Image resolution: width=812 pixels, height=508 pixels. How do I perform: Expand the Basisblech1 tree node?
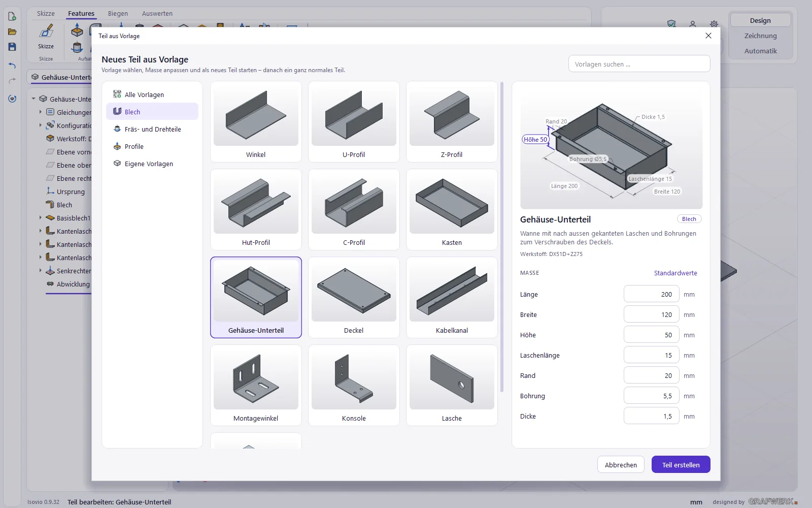41,218
